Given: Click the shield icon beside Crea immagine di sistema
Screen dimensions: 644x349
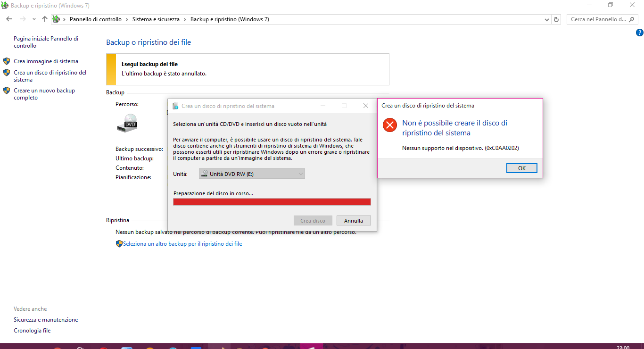Looking at the screenshot, I should [x=7, y=61].
